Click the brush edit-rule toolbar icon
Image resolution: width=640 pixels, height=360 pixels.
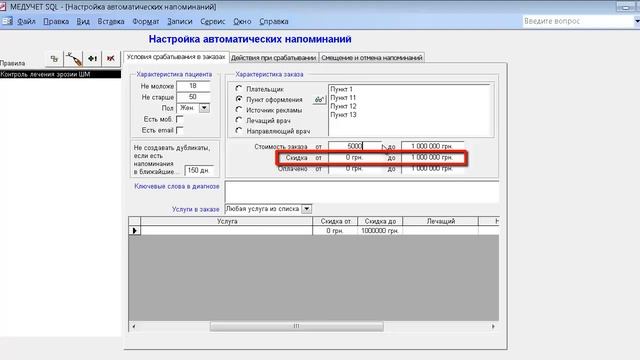click(74, 59)
